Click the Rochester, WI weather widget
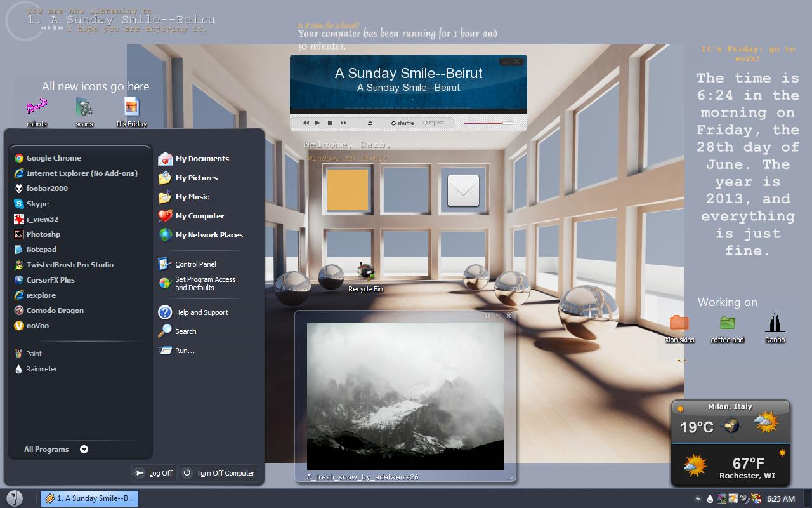This screenshot has height=508, width=812. coord(731,465)
